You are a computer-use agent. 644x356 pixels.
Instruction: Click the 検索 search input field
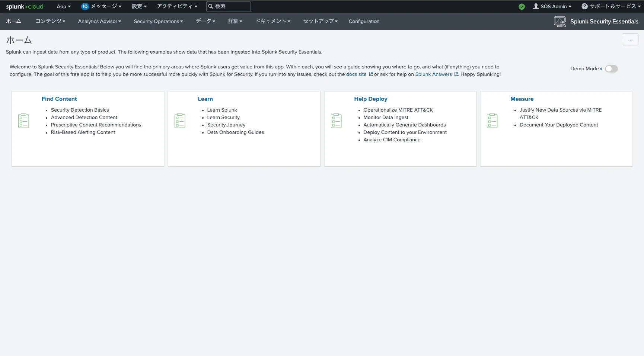[x=229, y=6]
